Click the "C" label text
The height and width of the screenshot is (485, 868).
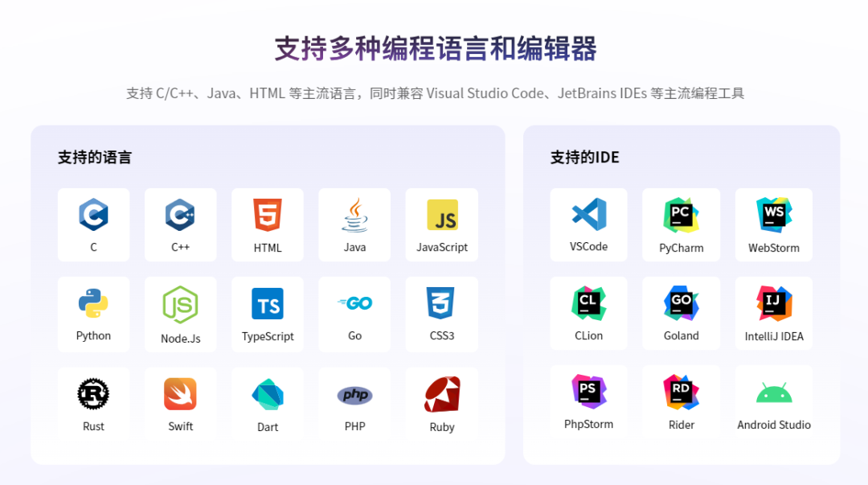(x=93, y=247)
